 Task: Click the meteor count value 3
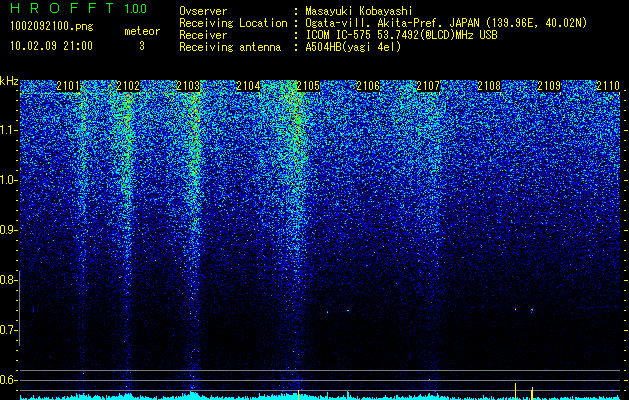click(x=142, y=46)
